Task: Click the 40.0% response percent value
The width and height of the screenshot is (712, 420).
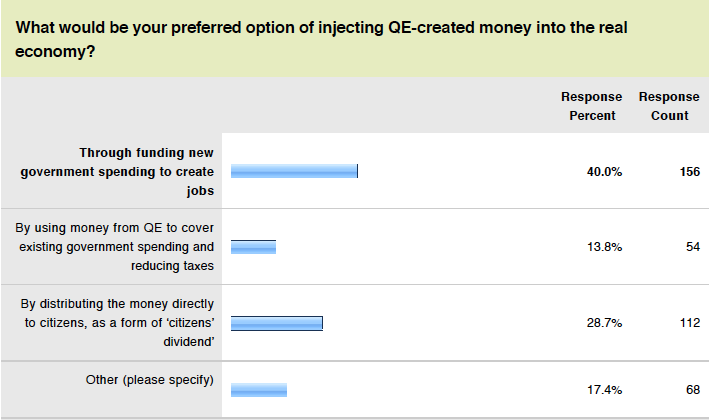Action: (604, 172)
